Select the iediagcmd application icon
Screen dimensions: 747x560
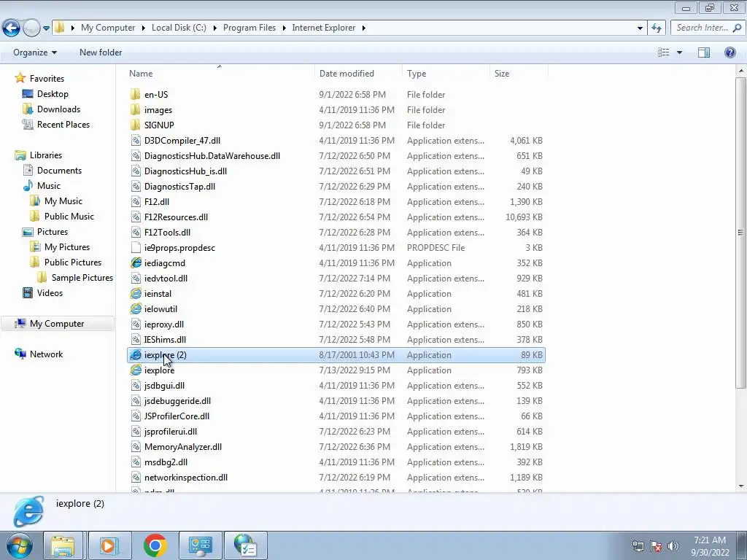click(136, 262)
